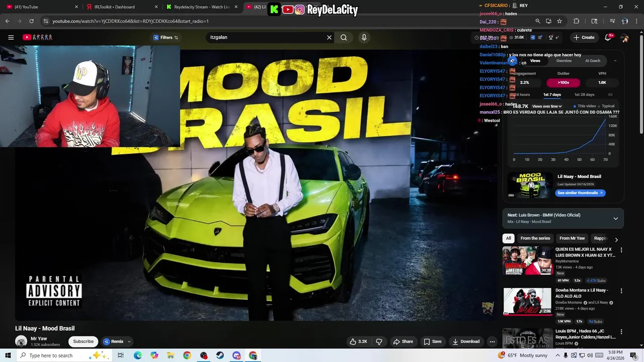Click the Mood Brasil thumbnail in the vidIQ card
This screenshot has height=362, width=644.
click(x=529, y=185)
